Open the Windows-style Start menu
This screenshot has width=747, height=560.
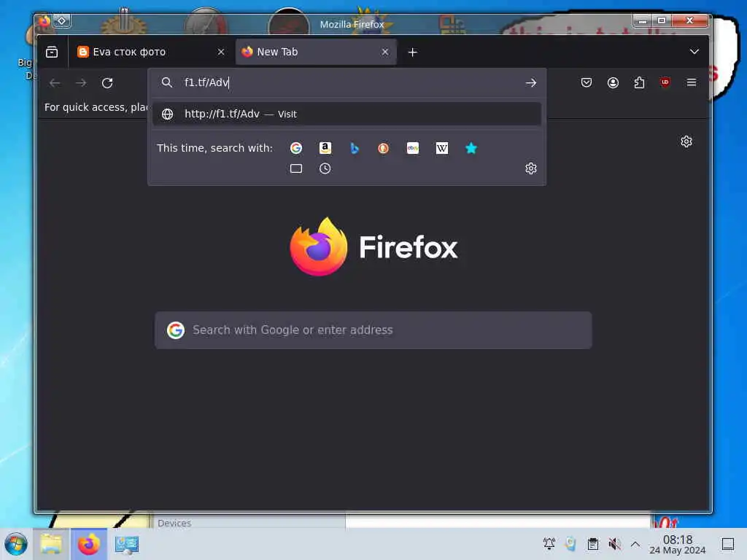16,544
